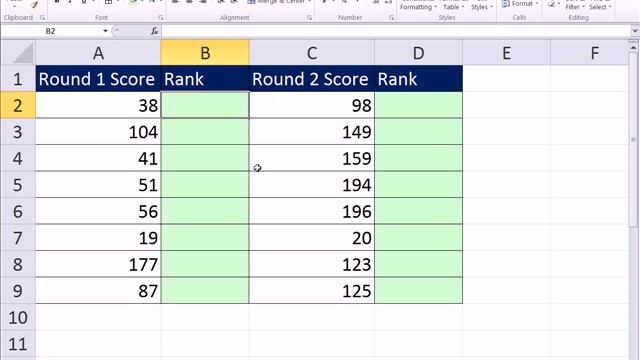Click the Round 2 Score header cell
Image resolution: width=640 pixels, height=360 pixels.
click(x=312, y=79)
